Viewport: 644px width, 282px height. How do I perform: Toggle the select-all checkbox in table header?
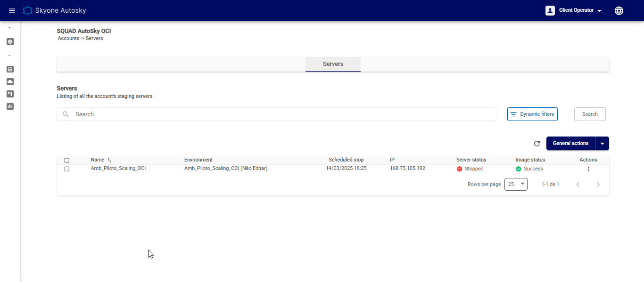tap(66, 161)
